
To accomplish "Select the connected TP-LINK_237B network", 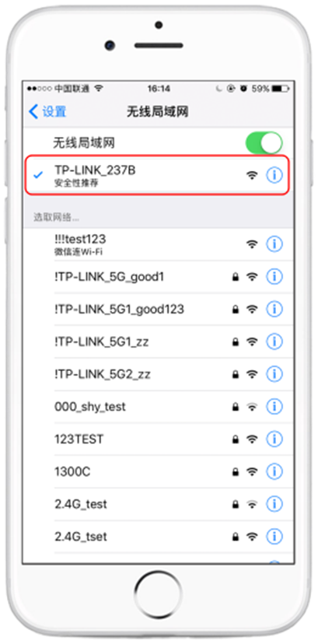I will pyautogui.click(x=158, y=175).
